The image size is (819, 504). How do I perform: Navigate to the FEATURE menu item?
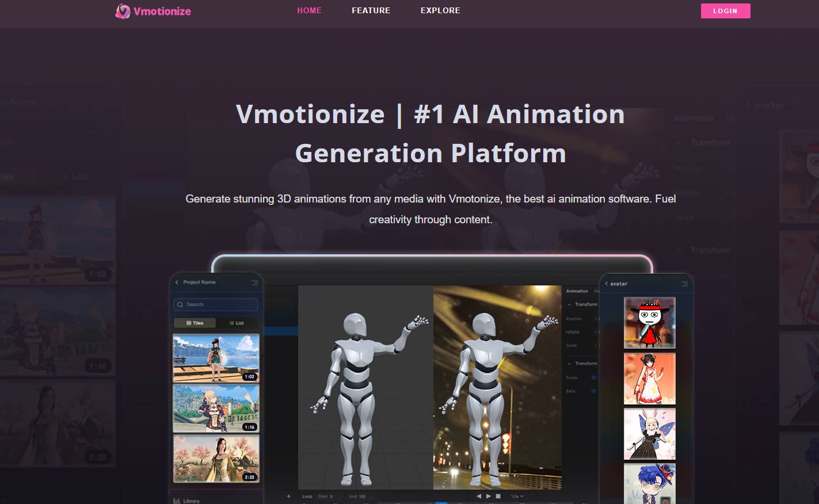click(371, 10)
